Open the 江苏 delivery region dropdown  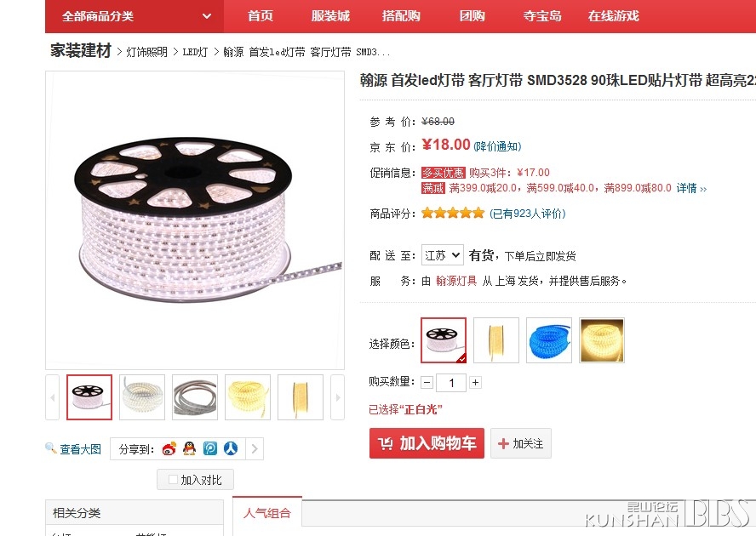coord(442,255)
